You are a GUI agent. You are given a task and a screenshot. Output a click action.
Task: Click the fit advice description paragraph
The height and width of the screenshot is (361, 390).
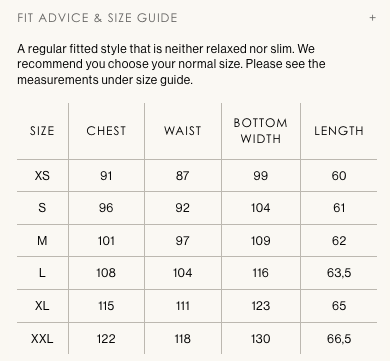[x=171, y=64]
